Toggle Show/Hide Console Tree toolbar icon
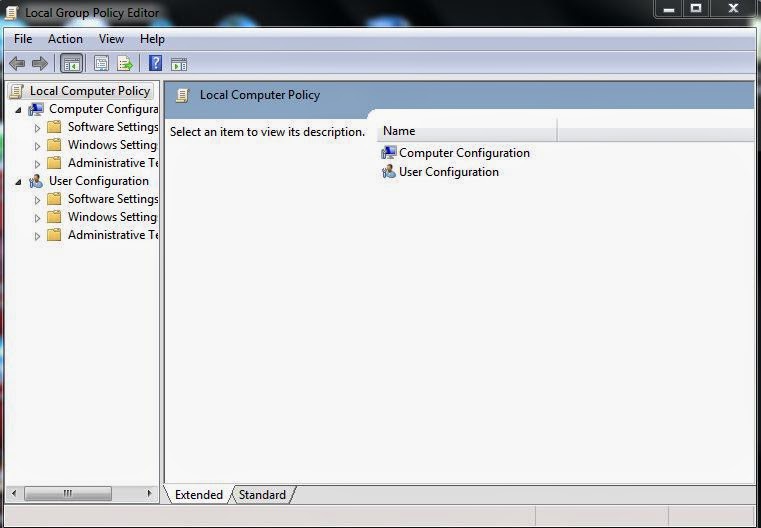Image resolution: width=761 pixels, height=528 pixels. [72, 64]
